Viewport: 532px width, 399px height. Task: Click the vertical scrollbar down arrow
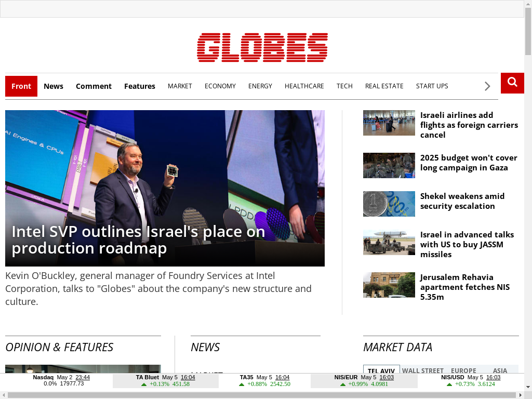[528, 387]
